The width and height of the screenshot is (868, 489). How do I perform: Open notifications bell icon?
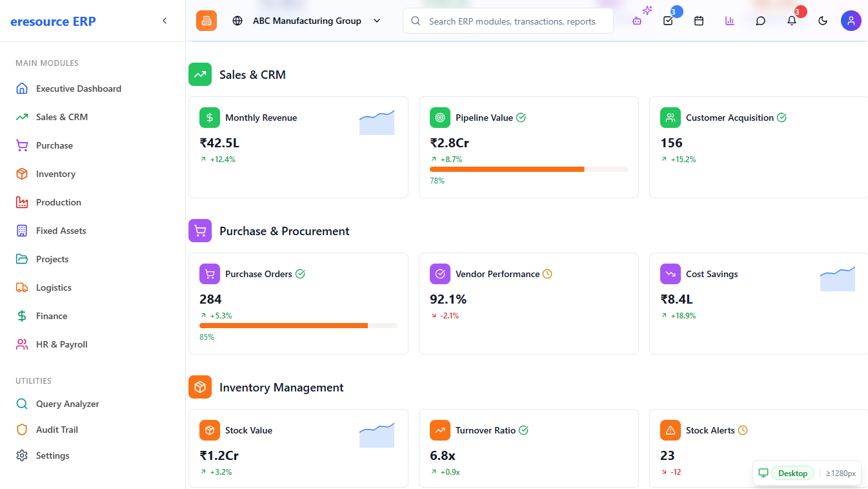[792, 21]
